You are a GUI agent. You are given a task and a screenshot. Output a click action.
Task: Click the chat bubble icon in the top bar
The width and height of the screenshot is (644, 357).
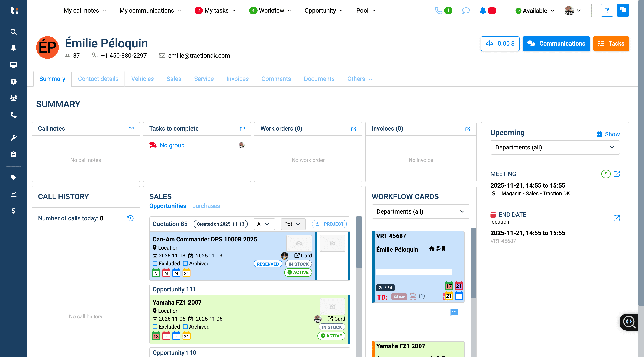[466, 11]
